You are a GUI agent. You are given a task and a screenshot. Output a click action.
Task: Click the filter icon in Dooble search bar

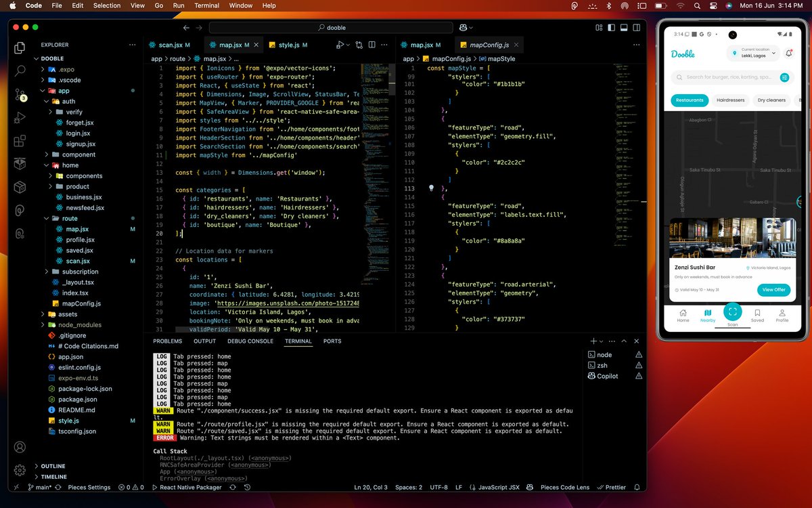coord(784,77)
